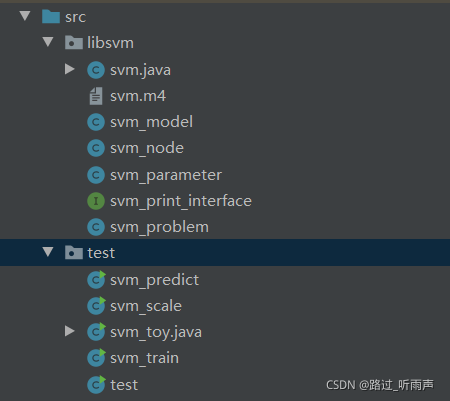This screenshot has height=401, width=450.
Task: Select the test class at bottom
Action: pos(124,385)
